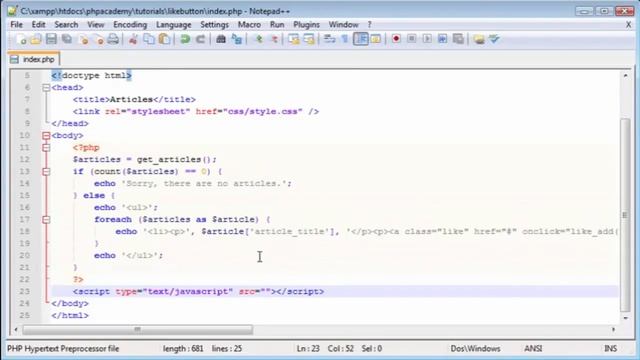Run macro multiple times icon
Screen dimensions: 640x360
[x=442, y=39]
